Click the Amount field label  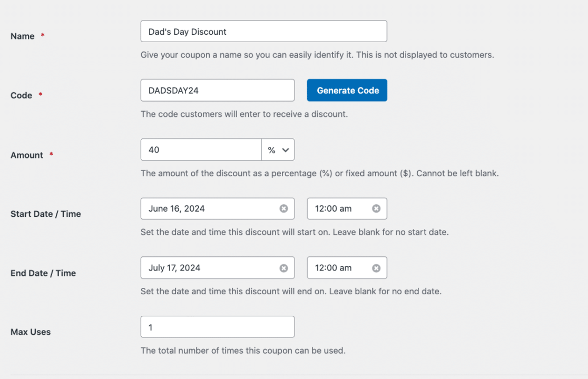tap(27, 155)
